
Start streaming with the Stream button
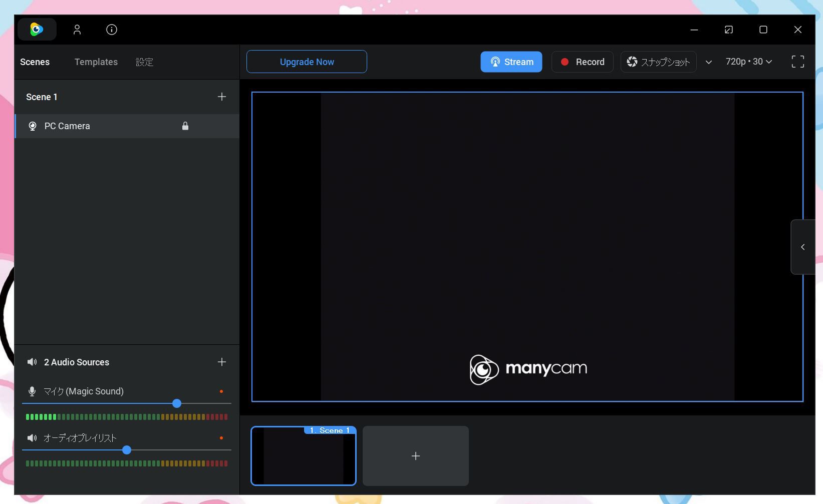click(x=511, y=62)
